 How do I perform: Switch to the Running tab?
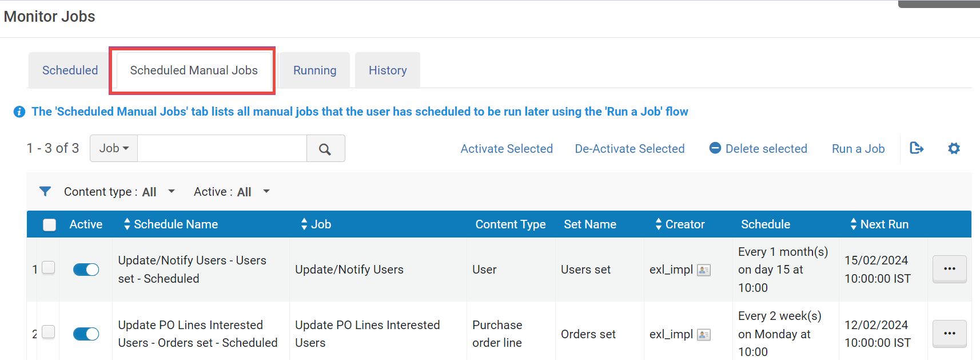(314, 70)
